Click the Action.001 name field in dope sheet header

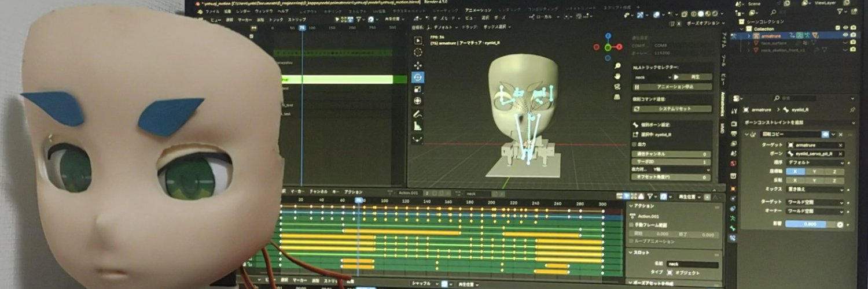point(410,192)
